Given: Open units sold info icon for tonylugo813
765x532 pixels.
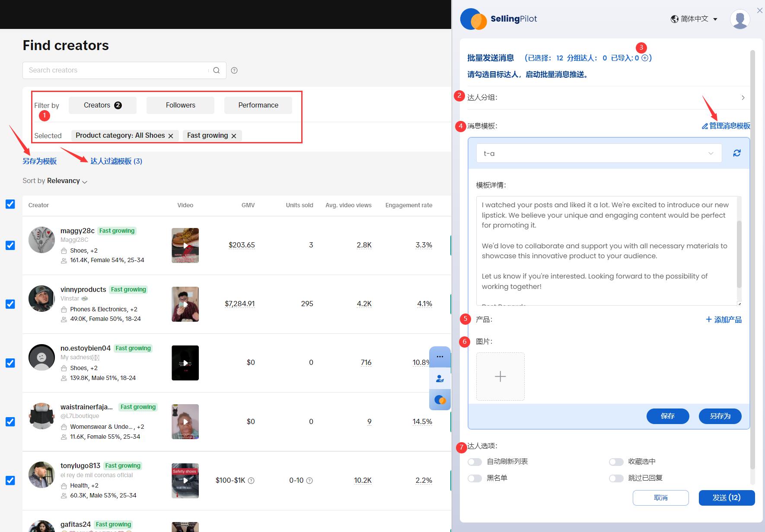Looking at the screenshot, I should (x=309, y=481).
